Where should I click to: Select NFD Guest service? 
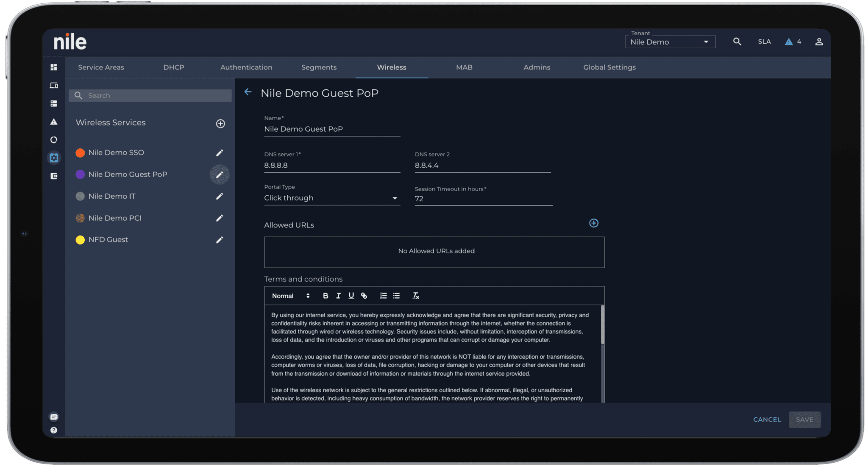(108, 240)
